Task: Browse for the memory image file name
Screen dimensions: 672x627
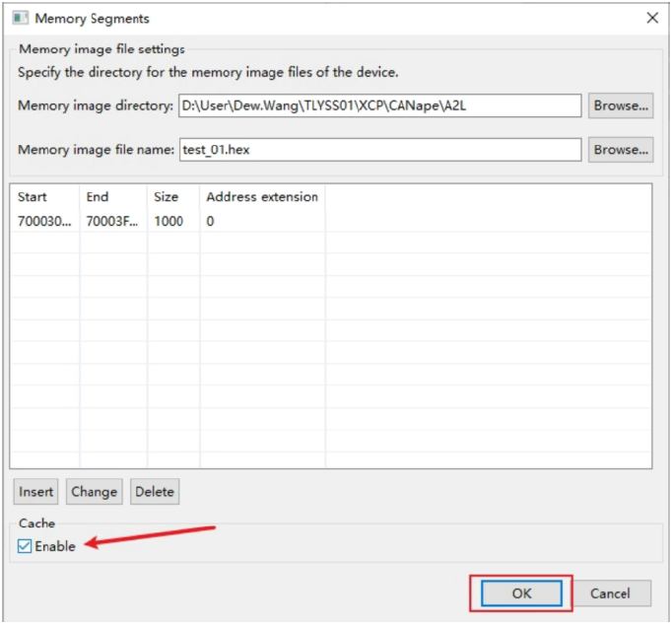Action: click(x=620, y=150)
